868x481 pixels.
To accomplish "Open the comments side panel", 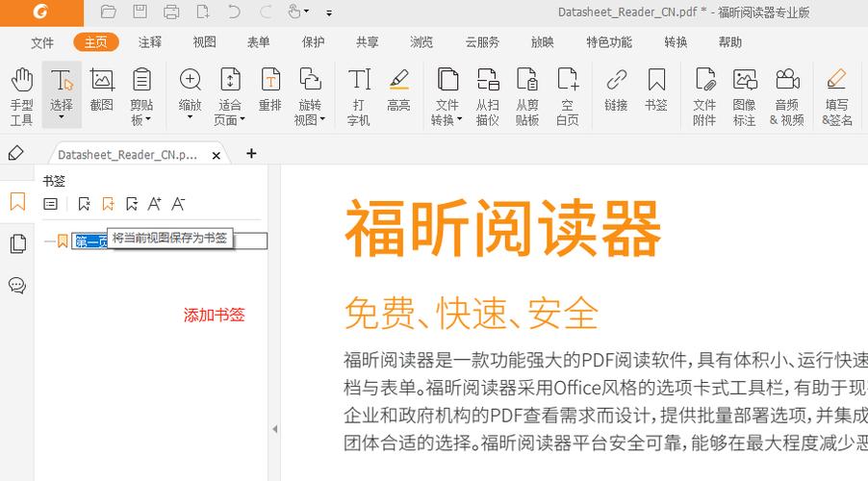I will tap(17, 286).
